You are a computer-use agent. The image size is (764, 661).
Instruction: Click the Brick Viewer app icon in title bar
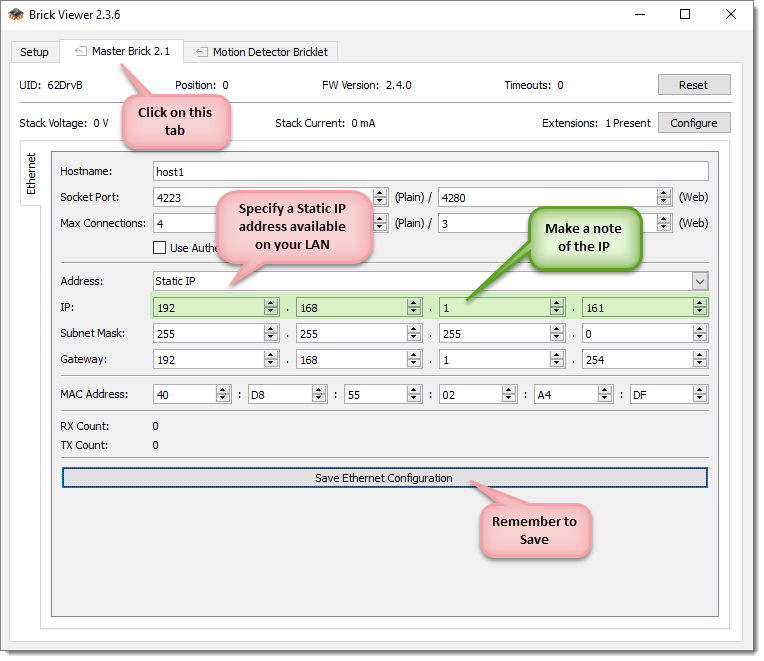16,15
